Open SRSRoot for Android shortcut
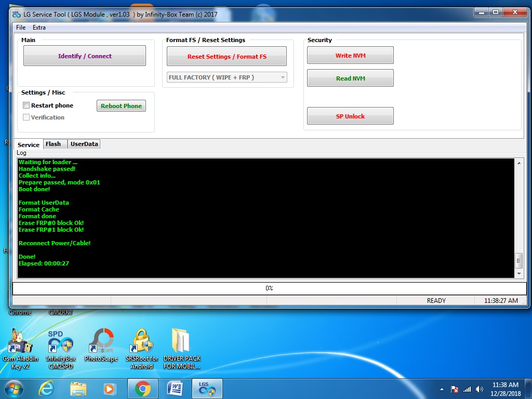The width and height of the screenshot is (532, 399). click(x=141, y=350)
